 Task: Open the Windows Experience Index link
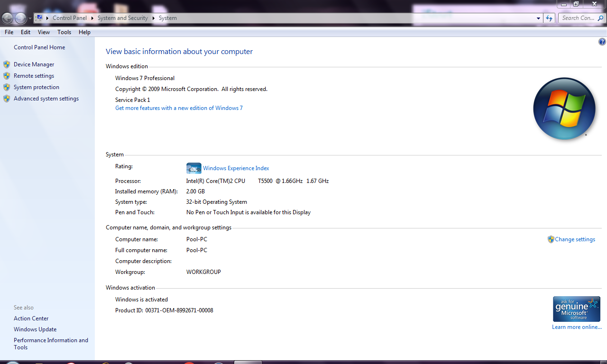point(236,168)
